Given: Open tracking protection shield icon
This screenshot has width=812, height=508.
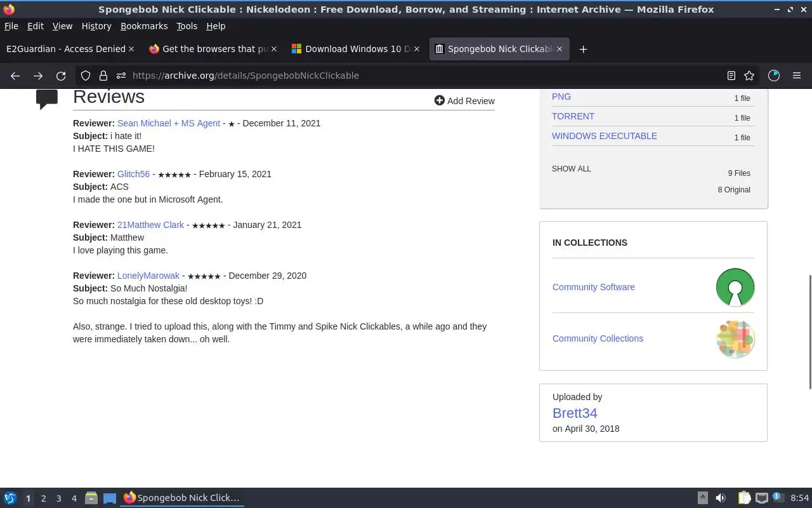Looking at the screenshot, I should 86,76.
